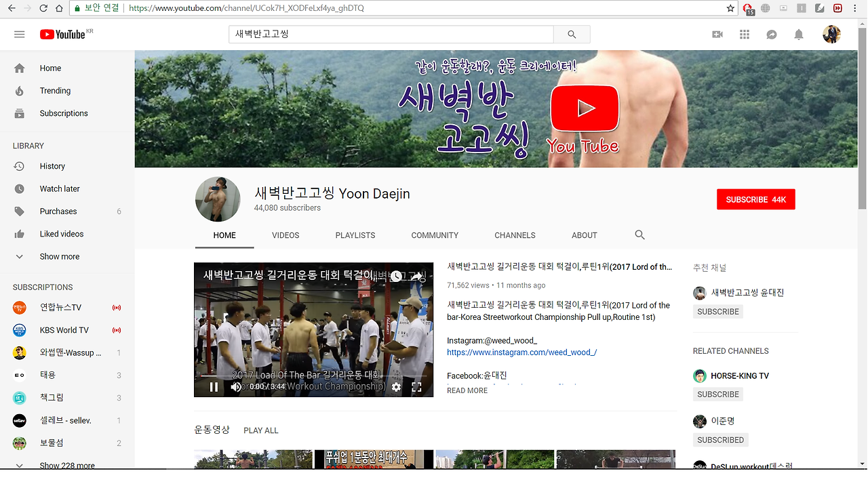Open the Instagram link in the description
Viewport: 868px width, 488px height.
(521, 352)
